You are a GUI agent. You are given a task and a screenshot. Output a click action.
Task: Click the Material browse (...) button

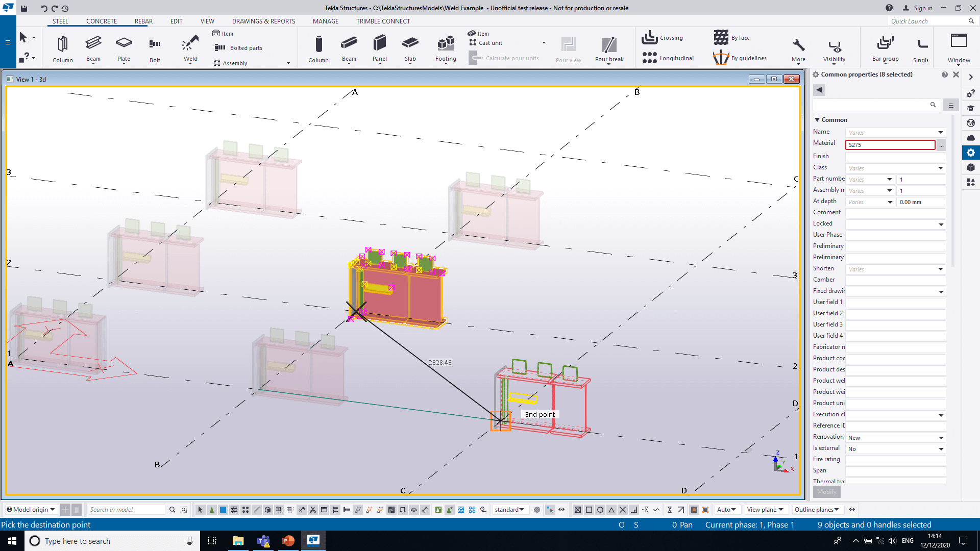click(x=941, y=145)
